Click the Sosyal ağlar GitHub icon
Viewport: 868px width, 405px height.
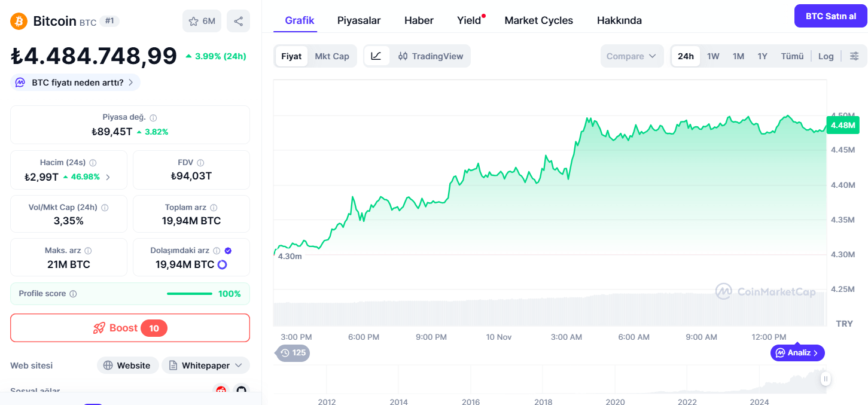tap(241, 391)
